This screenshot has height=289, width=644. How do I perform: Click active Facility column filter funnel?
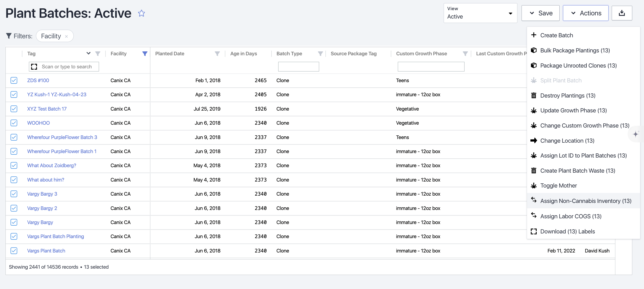(145, 53)
